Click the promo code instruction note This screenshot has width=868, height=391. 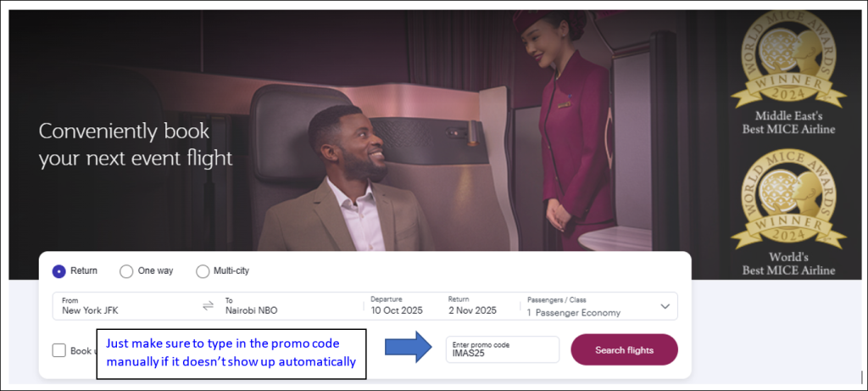point(231,354)
